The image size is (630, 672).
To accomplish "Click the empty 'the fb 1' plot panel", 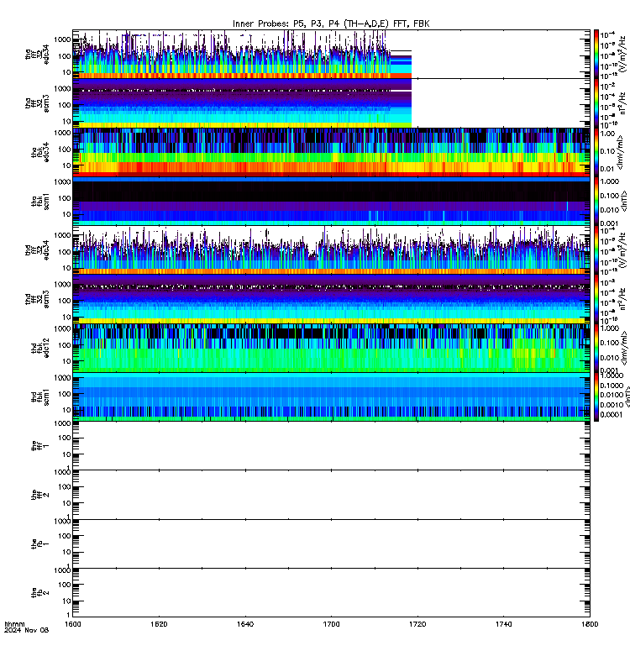I will pyautogui.click(x=331, y=543).
